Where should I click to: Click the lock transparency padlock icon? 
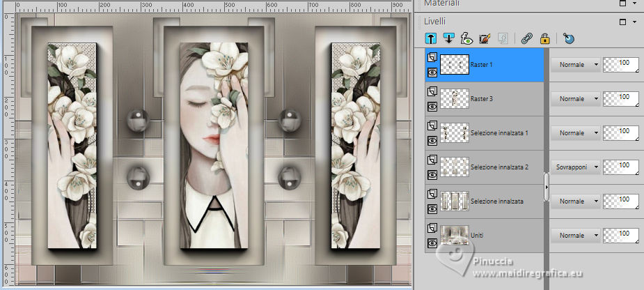coord(544,38)
